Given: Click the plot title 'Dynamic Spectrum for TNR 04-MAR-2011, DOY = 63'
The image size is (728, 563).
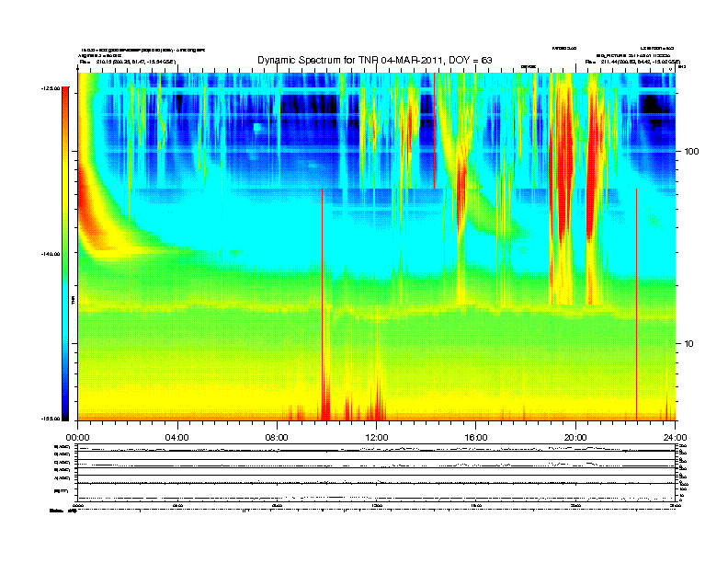Looking at the screenshot, I should click(x=375, y=60).
